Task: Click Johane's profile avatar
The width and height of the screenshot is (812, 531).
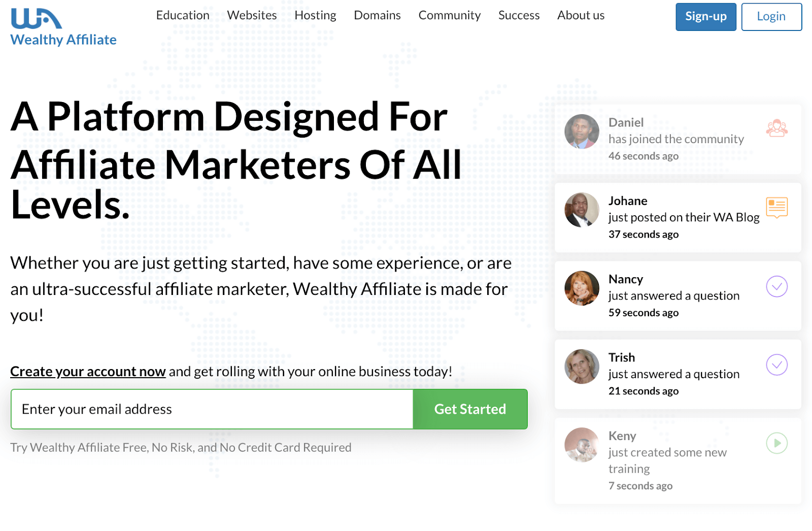Action: click(582, 210)
